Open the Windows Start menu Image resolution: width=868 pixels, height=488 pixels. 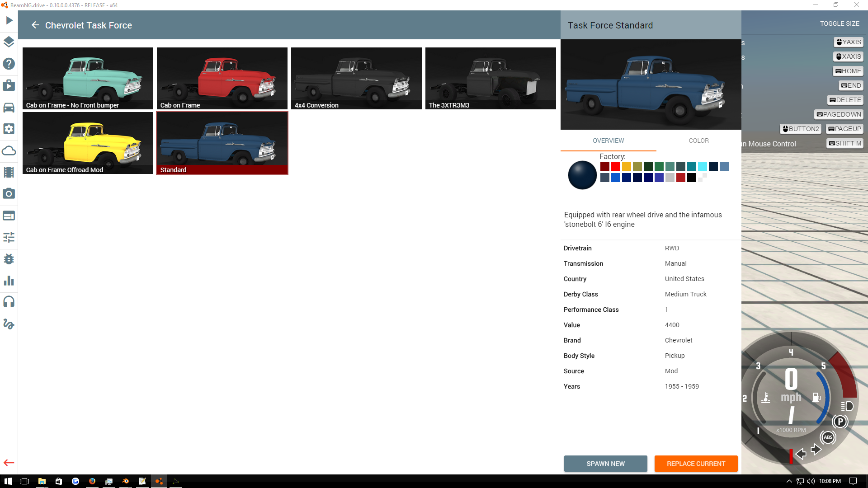(x=8, y=481)
